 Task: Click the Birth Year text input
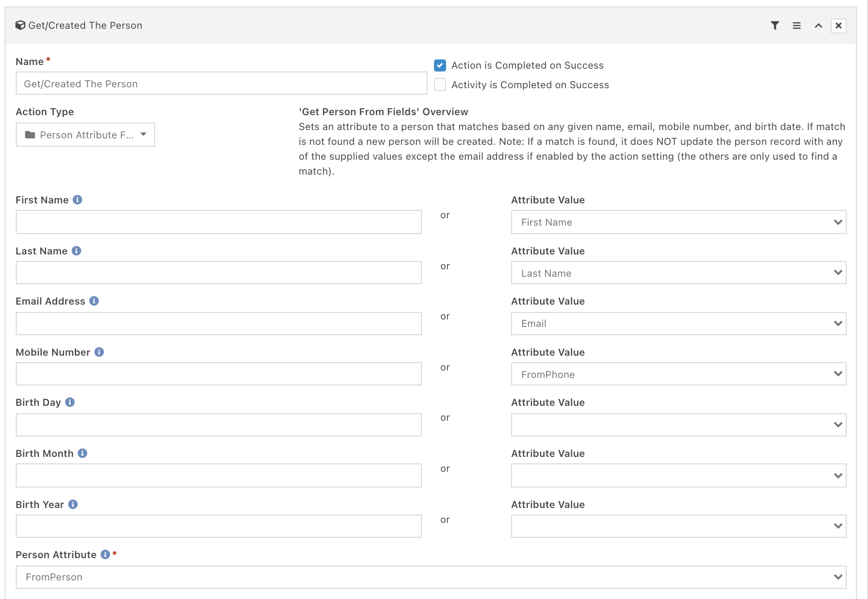[219, 526]
